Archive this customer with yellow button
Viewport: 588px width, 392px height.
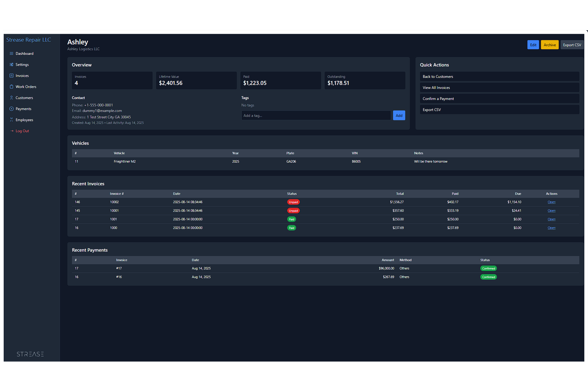(549, 45)
